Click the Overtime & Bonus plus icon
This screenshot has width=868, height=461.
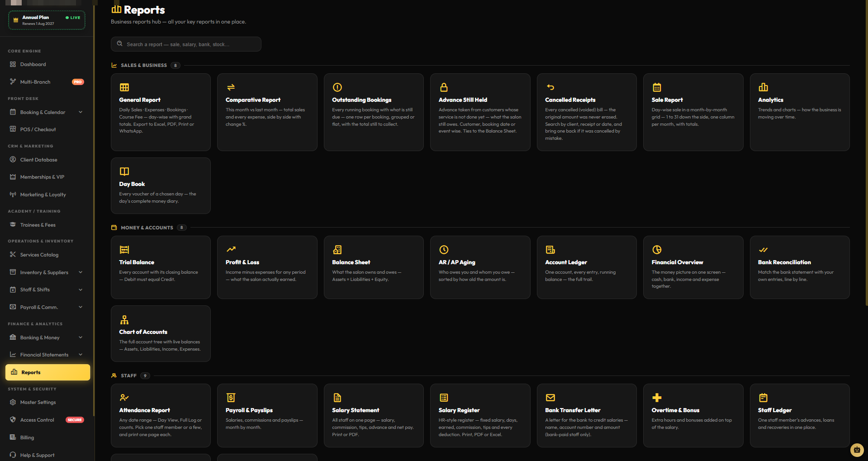pyautogui.click(x=657, y=398)
